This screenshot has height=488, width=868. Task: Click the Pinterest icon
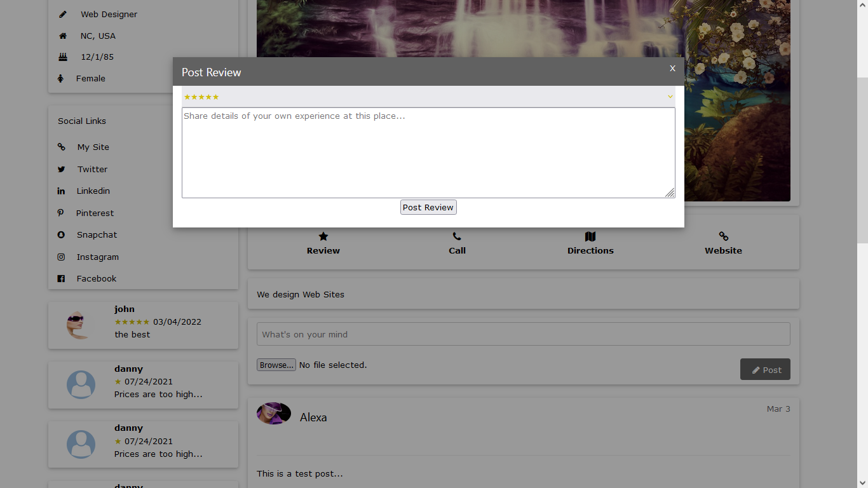(x=61, y=213)
